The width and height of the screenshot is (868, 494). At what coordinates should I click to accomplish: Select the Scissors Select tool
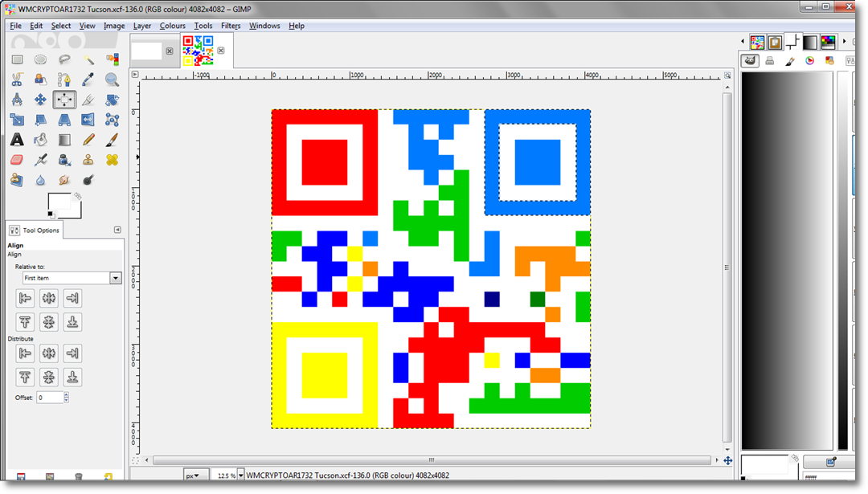click(17, 80)
